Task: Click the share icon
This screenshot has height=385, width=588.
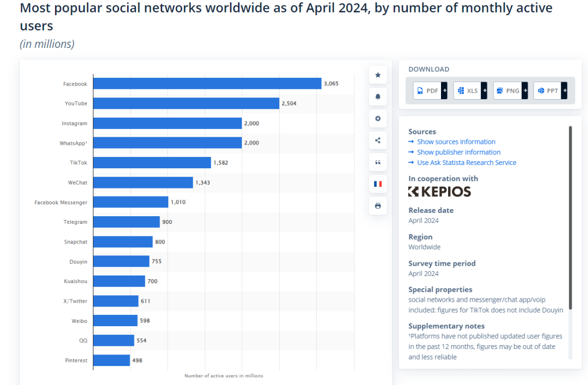Action: (378, 140)
